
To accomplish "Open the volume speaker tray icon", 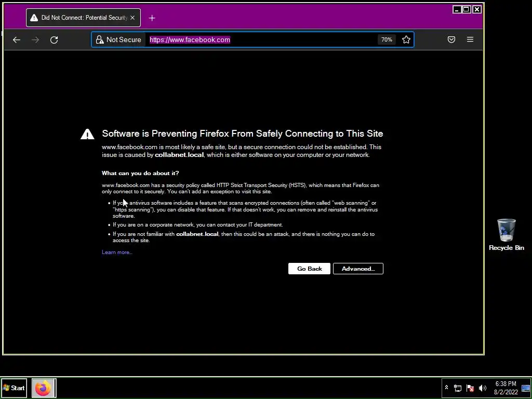I will pyautogui.click(x=482, y=388).
